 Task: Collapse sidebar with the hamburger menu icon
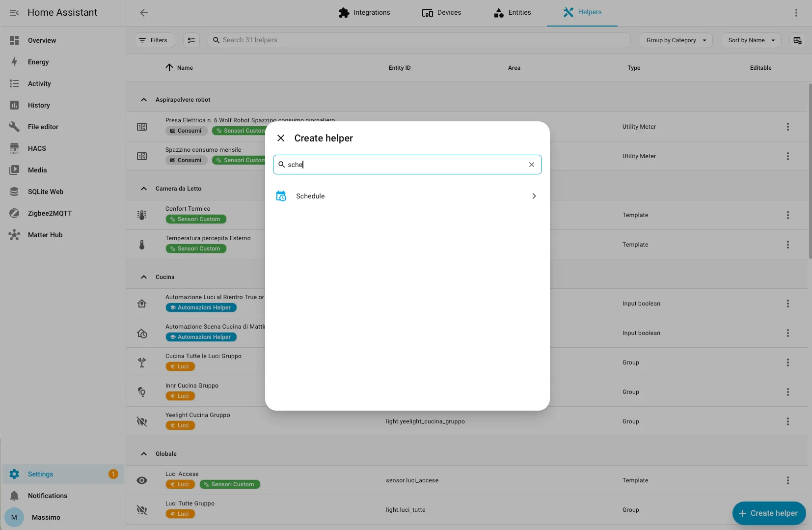[14, 13]
